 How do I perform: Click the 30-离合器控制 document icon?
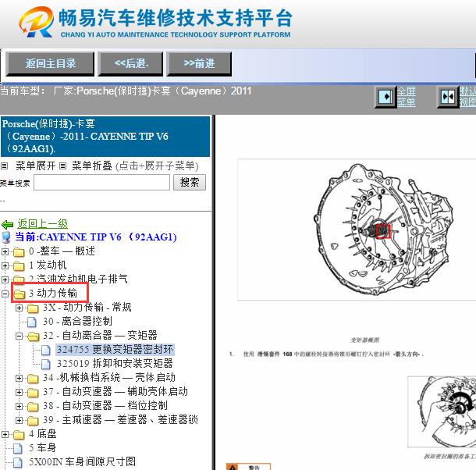(31, 322)
